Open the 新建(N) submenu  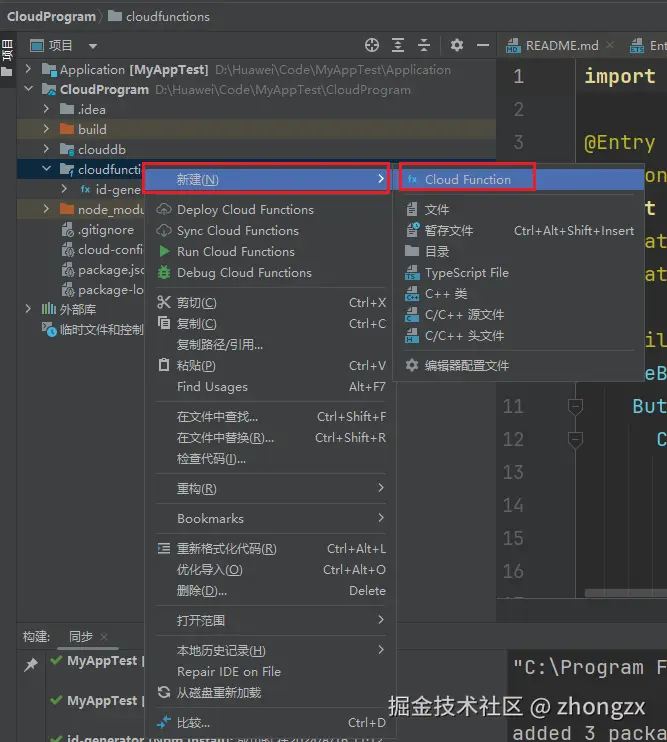click(x=266, y=179)
